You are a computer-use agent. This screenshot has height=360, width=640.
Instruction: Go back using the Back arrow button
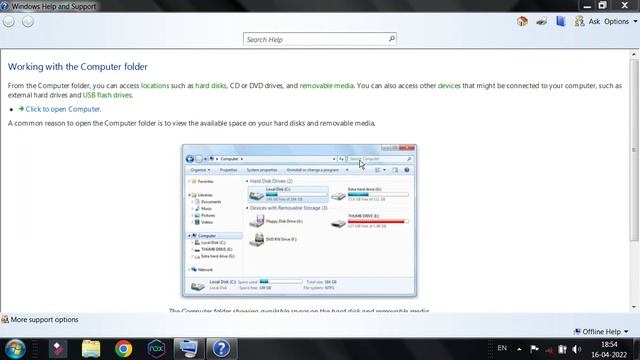coord(9,22)
